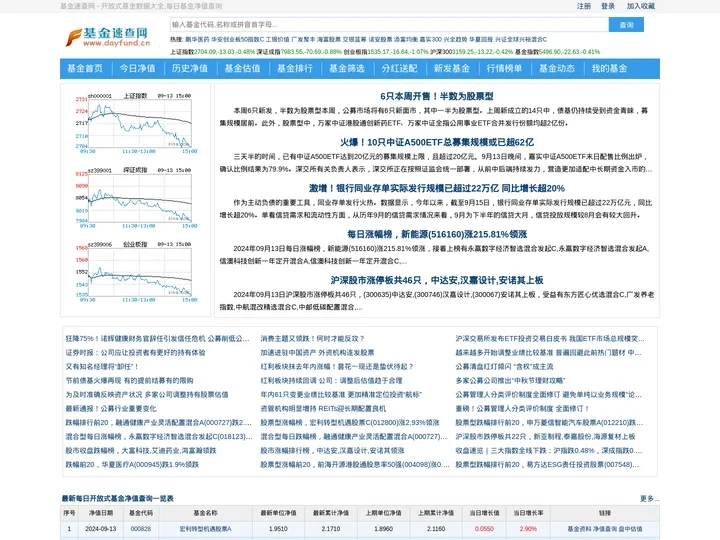Select hot search 鹏华医药
The height and width of the screenshot is (540, 720).
(197, 39)
